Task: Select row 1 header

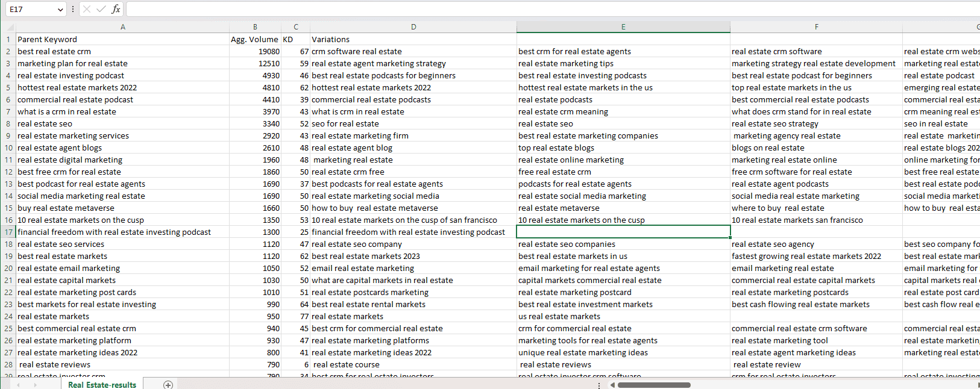Action: [8, 39]
